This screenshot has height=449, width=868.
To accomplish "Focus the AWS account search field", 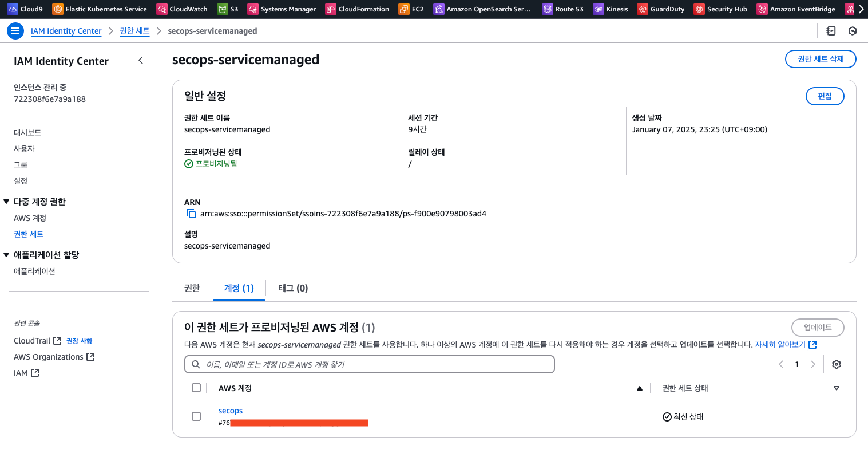I will tap(370, 364).
